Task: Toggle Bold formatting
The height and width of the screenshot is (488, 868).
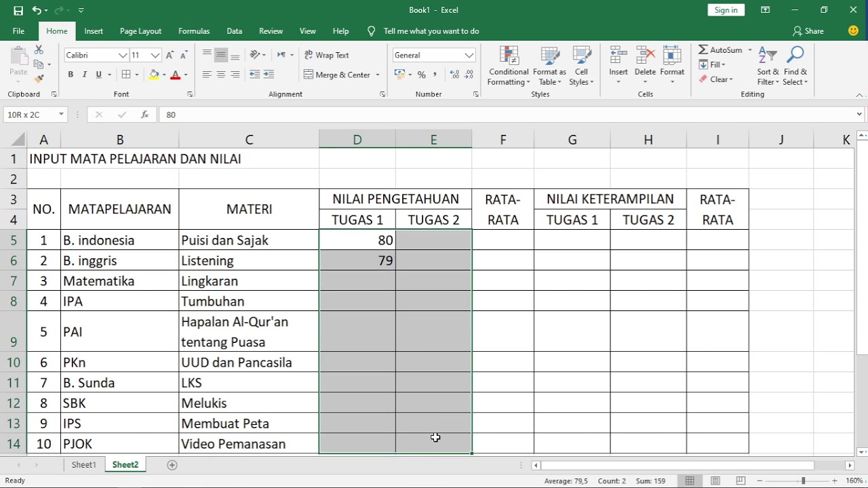Action: [x=71, y=75]
